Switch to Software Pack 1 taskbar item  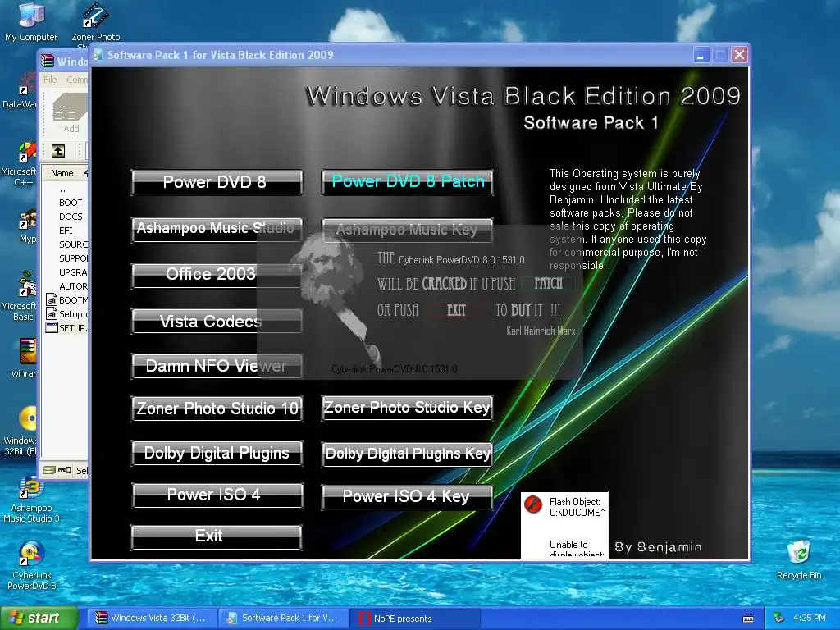(284, 619)
